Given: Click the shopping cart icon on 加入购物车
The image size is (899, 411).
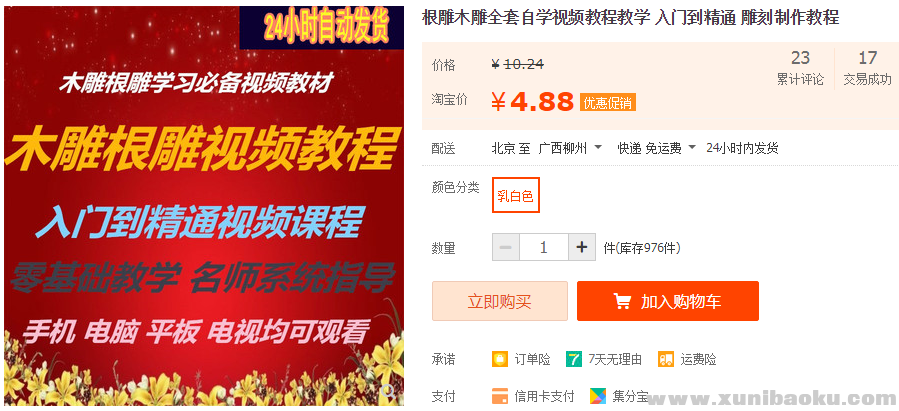Looking at the screenshot, I should (x=622, y=302).
